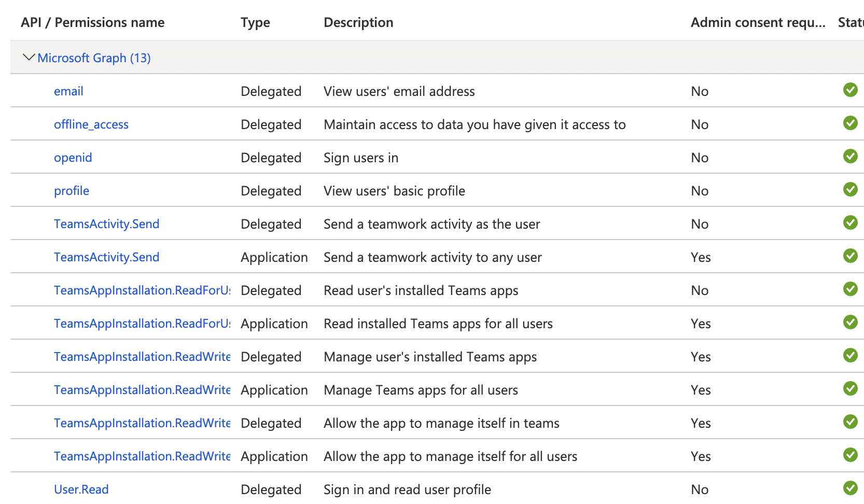Open permission for Manage Teams apps for all users
The height and width of the screenshot is (504, 864).
click(x=142, y=390)
